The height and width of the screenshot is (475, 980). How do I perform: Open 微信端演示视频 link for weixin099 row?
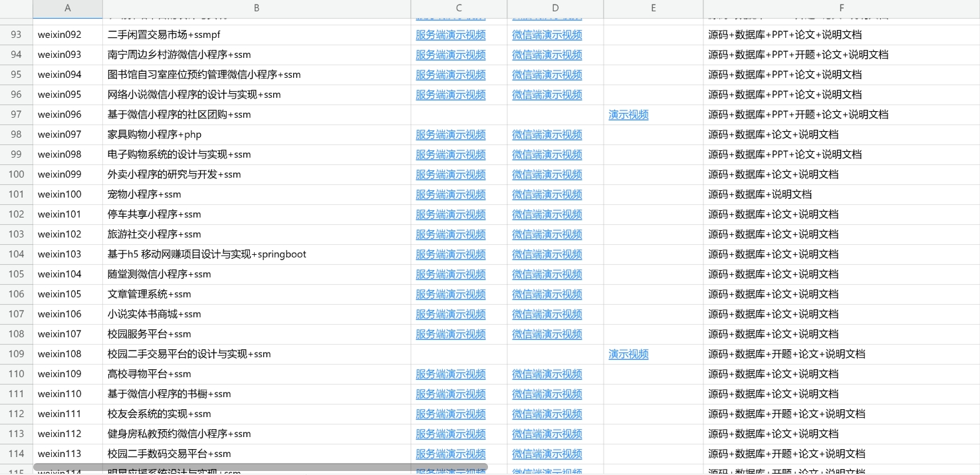point(547,174)
